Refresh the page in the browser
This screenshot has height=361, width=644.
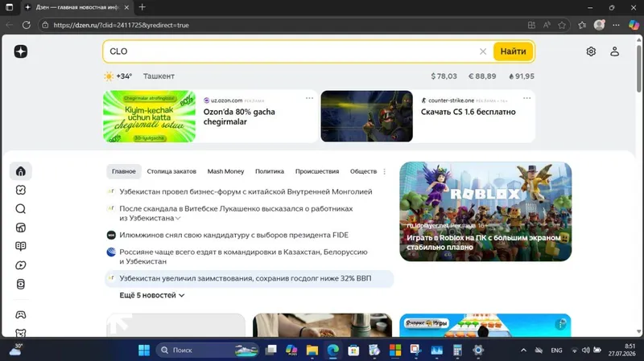coord(27,25)
